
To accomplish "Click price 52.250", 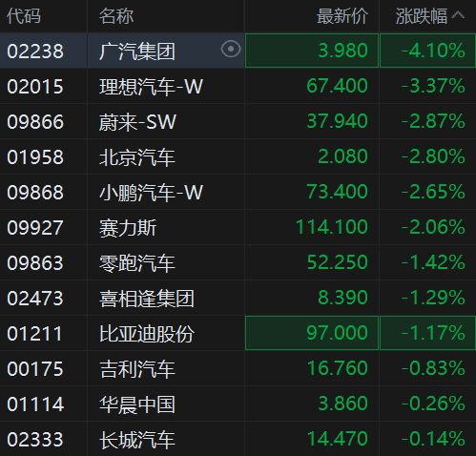I will pos(338,262).
